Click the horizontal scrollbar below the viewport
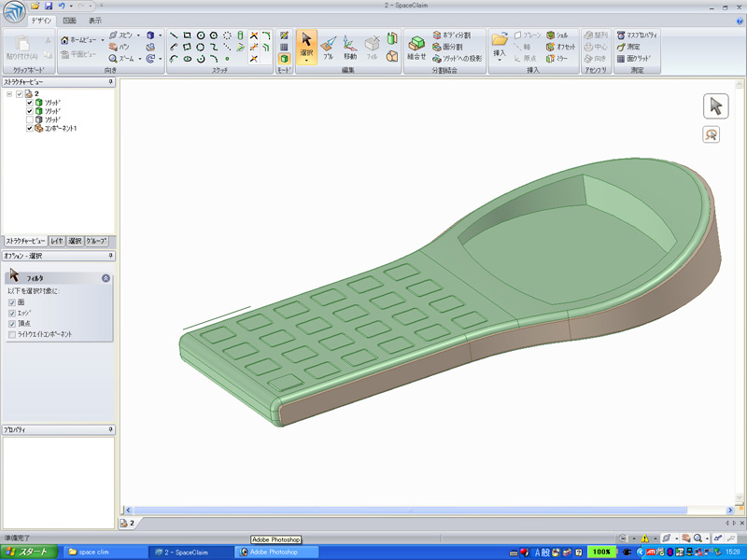Viewport: 747px width, 560px height. click(411, 510)
